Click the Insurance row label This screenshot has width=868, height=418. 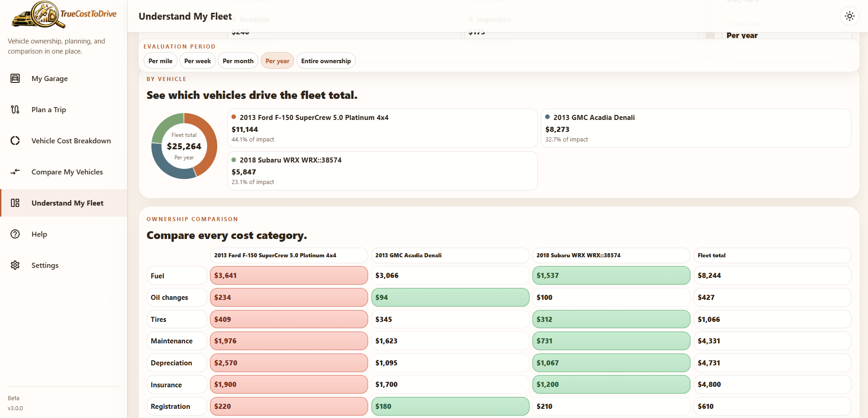[x=177, y=385]
